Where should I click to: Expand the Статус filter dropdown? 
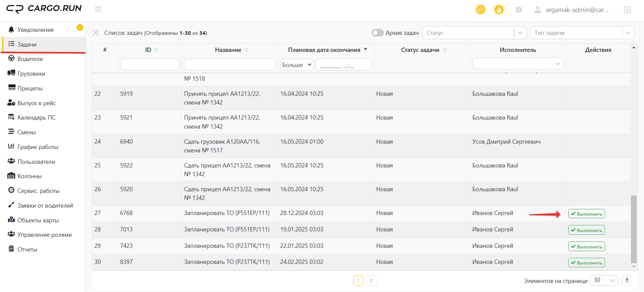(x=520, y=33)
